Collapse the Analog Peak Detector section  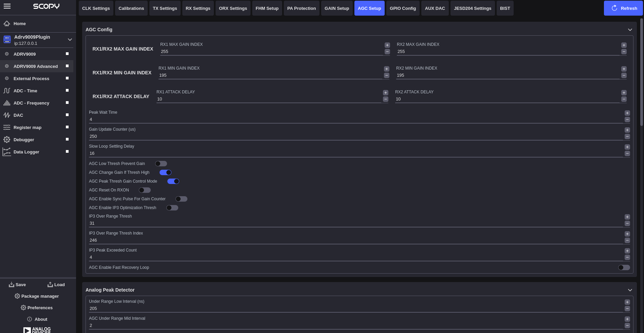click(x=630, y=290)
